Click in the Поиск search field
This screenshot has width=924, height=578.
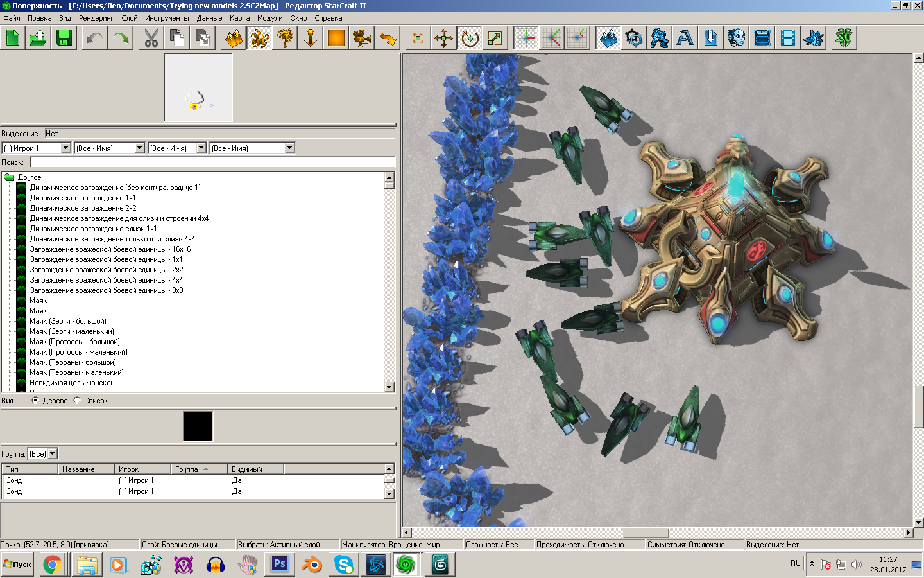pyautogui.click(x=212, y=162)
